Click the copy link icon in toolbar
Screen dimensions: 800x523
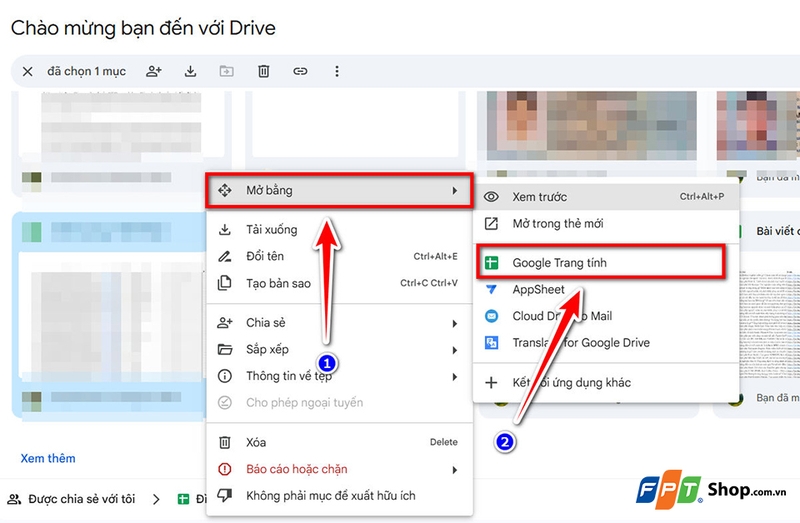point(300,71)
